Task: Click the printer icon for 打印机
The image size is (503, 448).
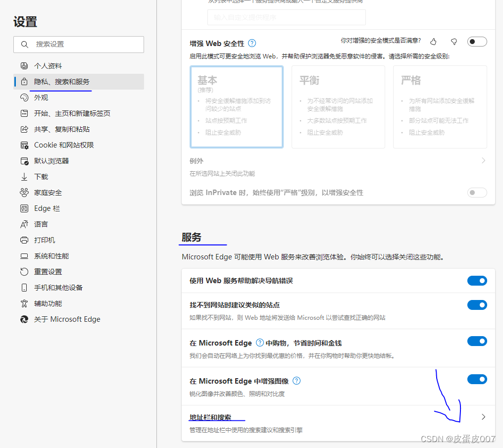Action: (24, 240)
